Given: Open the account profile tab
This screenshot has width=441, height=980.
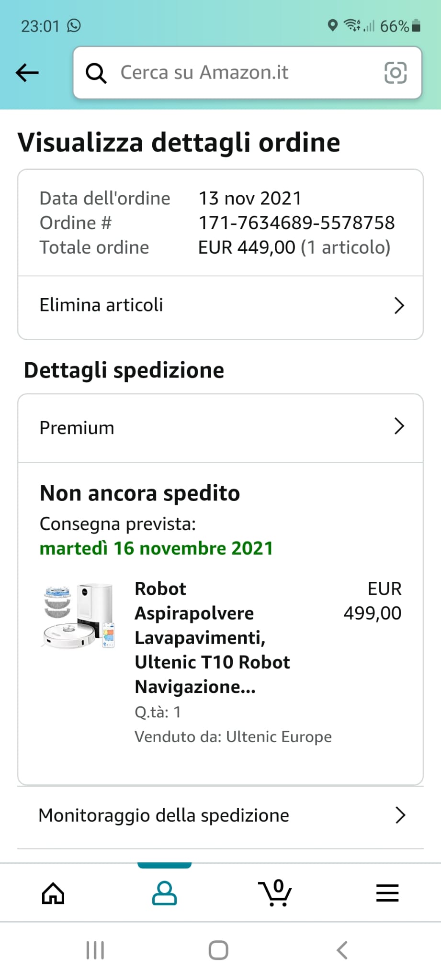Looking at the screenshot, I should pos(164,893).
